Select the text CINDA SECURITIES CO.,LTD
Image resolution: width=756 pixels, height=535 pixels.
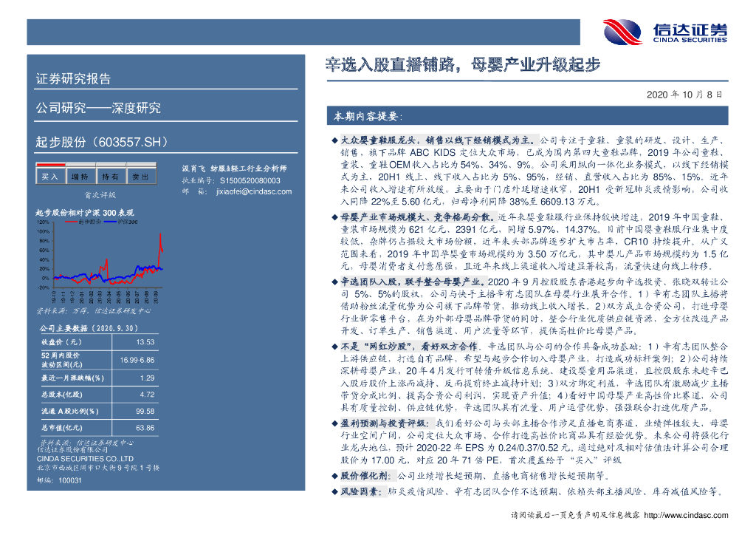(x=86, y=459)
